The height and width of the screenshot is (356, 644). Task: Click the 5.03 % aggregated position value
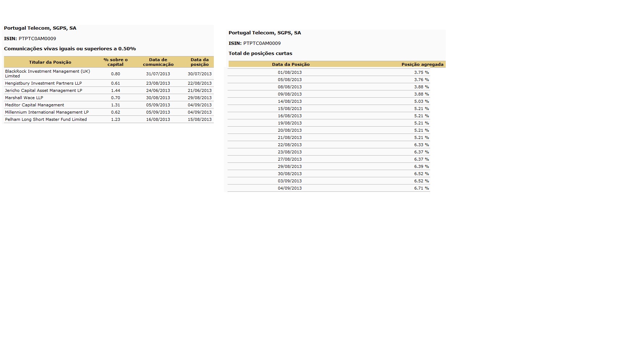tap(421, 101)
